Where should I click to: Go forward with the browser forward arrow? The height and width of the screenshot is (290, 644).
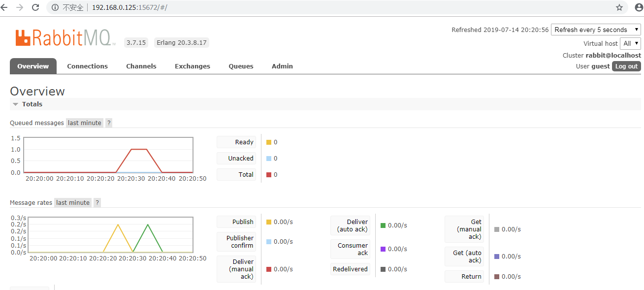(20, 7)
